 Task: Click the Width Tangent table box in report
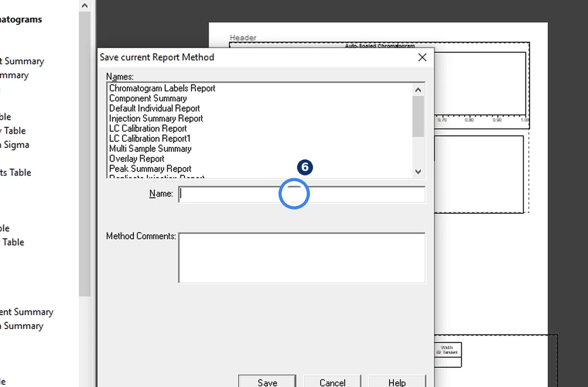pyautogui.click(x=448, y=354)
